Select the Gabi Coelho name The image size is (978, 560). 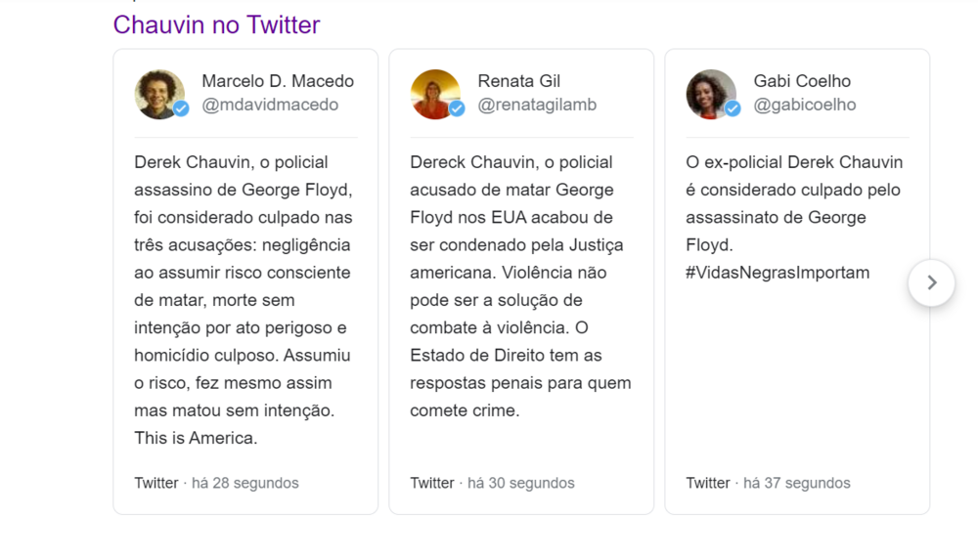[x=802, y=81]
